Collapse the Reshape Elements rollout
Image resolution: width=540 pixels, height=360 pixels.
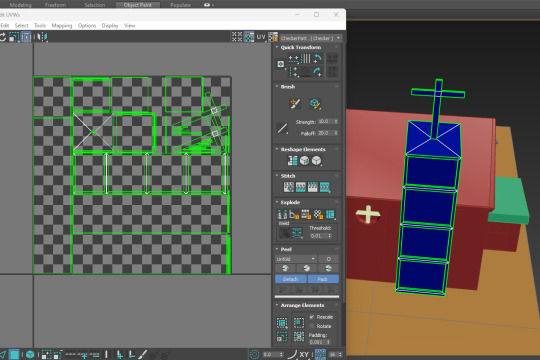point(277,149)
